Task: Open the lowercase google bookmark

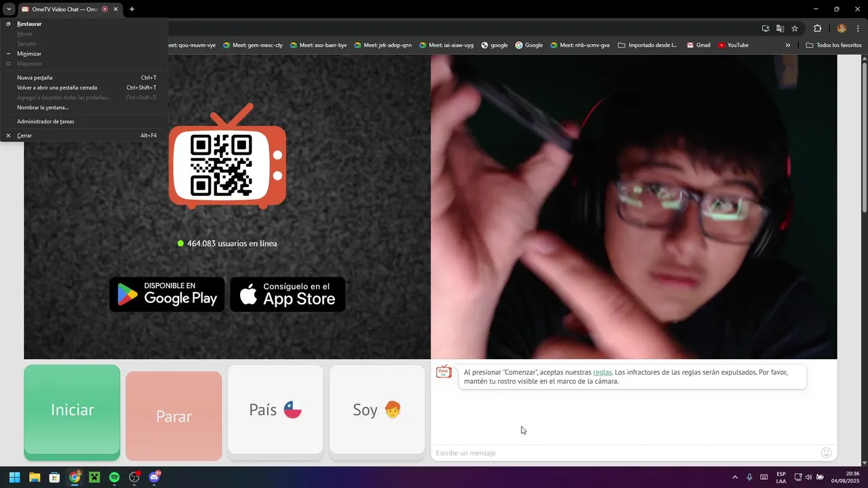Action: click(494, 45)
